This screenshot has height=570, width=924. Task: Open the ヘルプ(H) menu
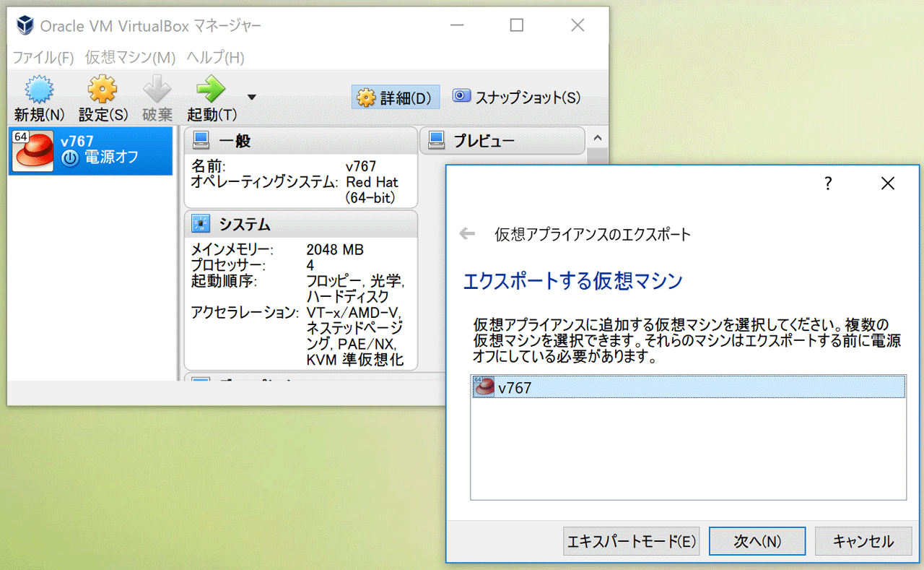[x=215, y=58]
